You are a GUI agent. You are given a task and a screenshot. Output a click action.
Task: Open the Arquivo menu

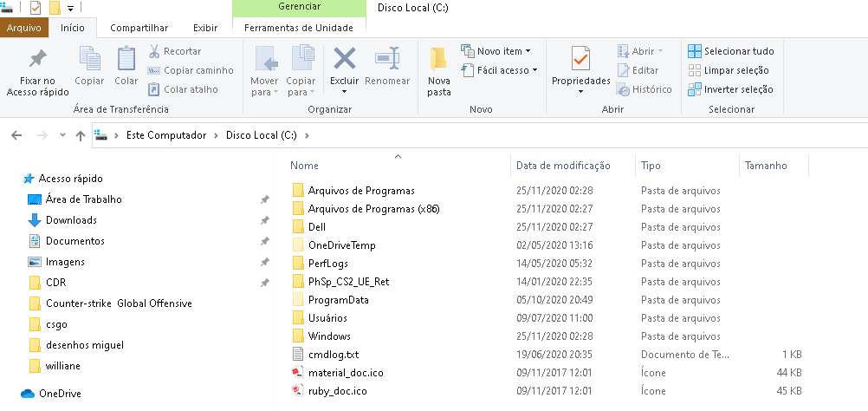tap(23, 28)
